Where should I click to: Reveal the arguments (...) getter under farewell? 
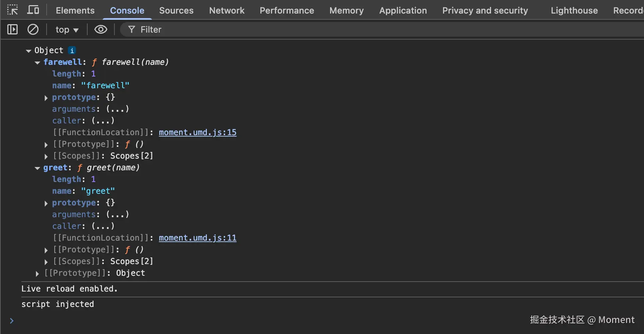point(117,109)
